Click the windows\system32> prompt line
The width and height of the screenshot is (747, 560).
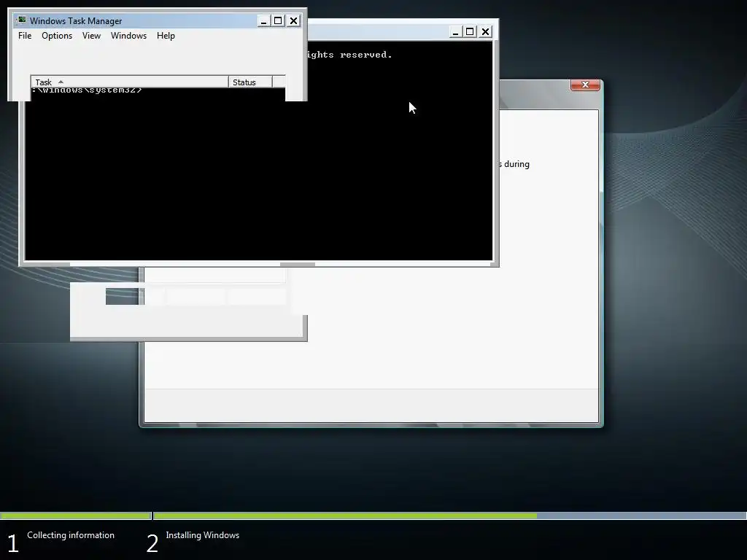88,90
